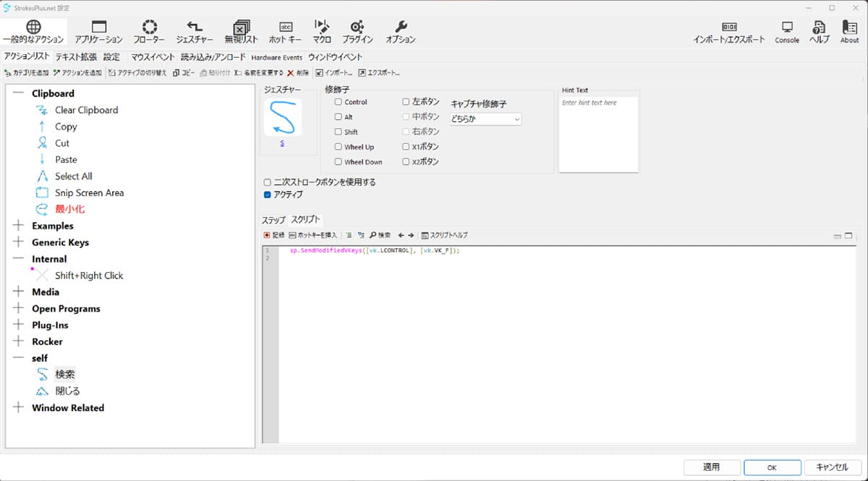
Task: Switch to the マウスイベント tab
Action: 153,56
